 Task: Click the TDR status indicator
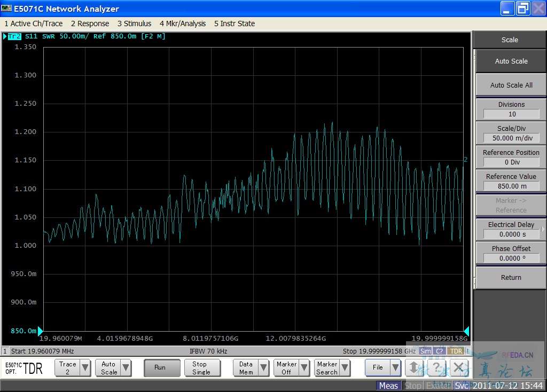click(x=456, y=351)
